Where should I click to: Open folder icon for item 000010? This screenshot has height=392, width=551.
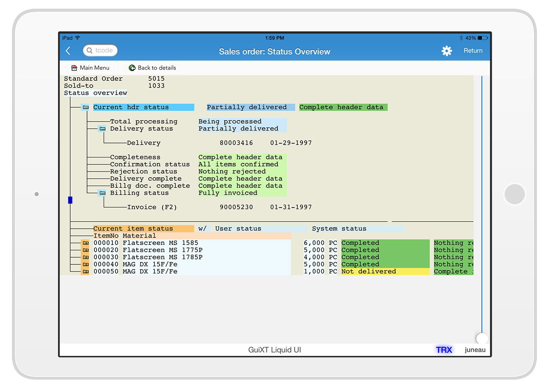85,243
